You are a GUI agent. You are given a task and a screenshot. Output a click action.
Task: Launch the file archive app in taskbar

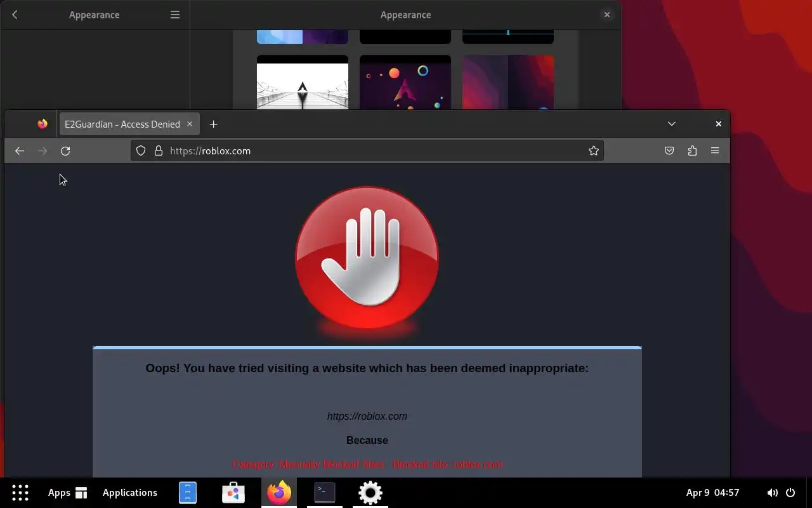[188, 492]
